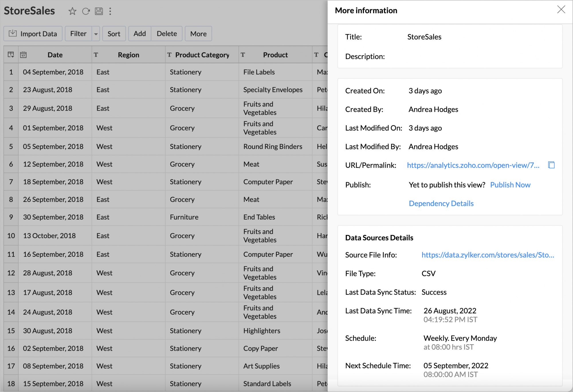The image size is (573, 392).
Task: Click the table column selector icon
Action: [11, 55]
